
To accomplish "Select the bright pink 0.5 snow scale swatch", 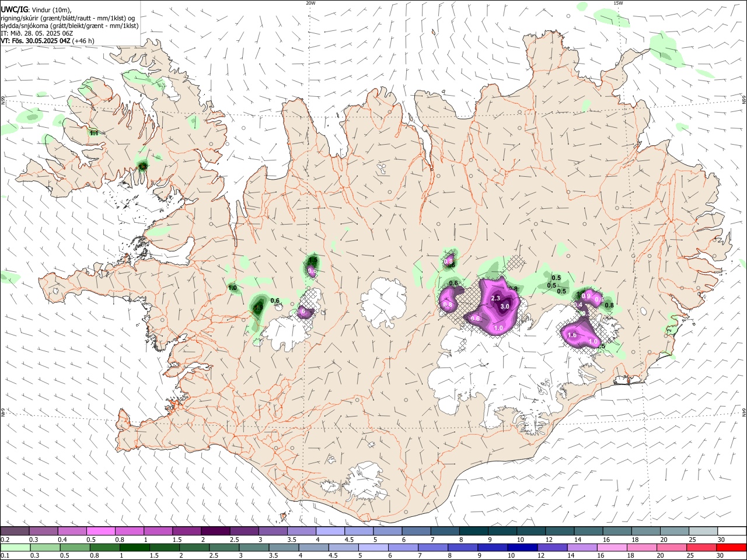I will pyautogui.click(x=101, y=531).
